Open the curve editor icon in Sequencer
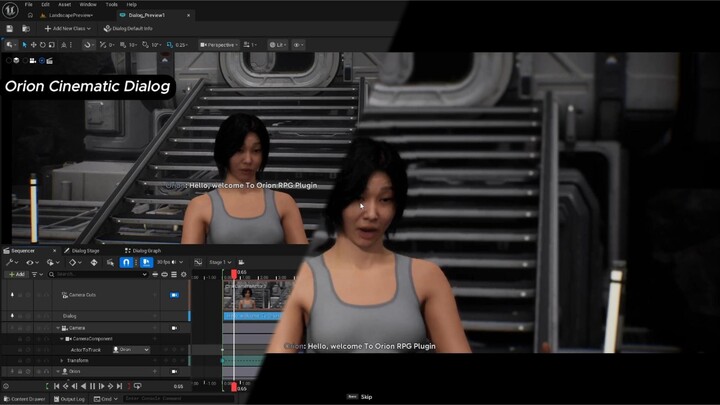 [x=198, y=262]
